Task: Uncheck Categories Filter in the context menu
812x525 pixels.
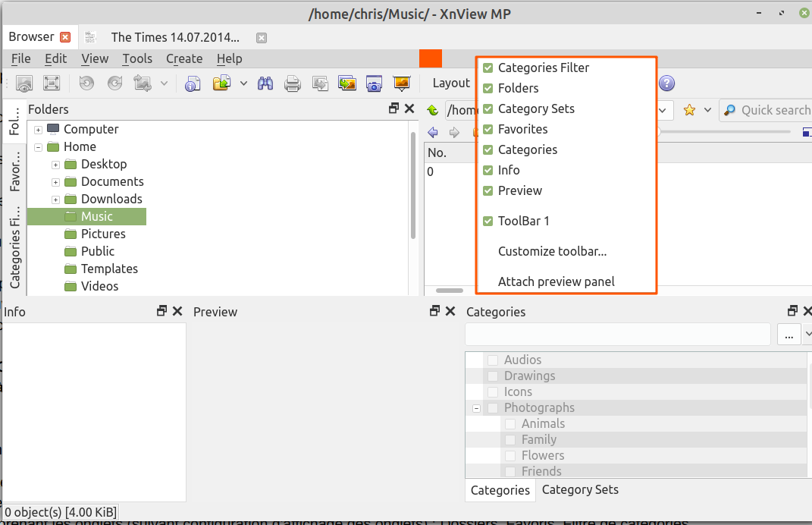Action: pyautogui.click(x=488, y=68)
